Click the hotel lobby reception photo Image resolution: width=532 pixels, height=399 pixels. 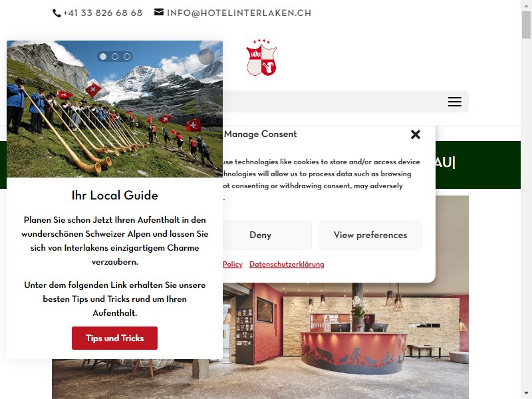[346, 339]
